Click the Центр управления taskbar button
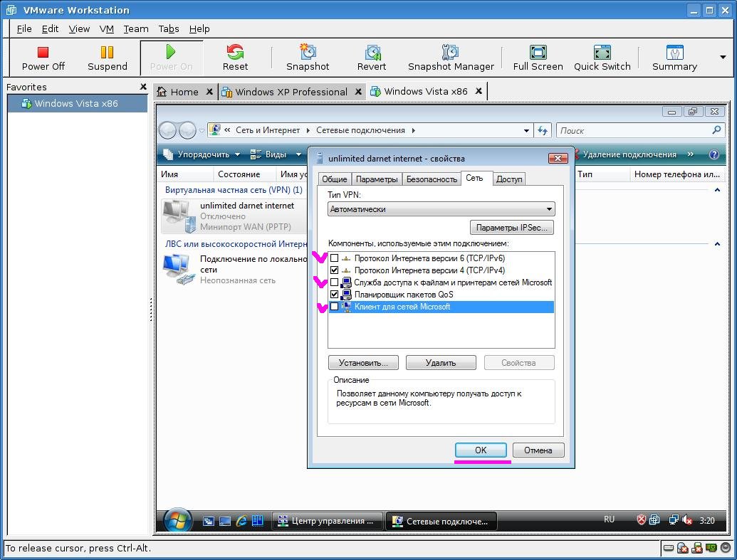The height and width of the screenshot is (560, 737). [327, 521]
